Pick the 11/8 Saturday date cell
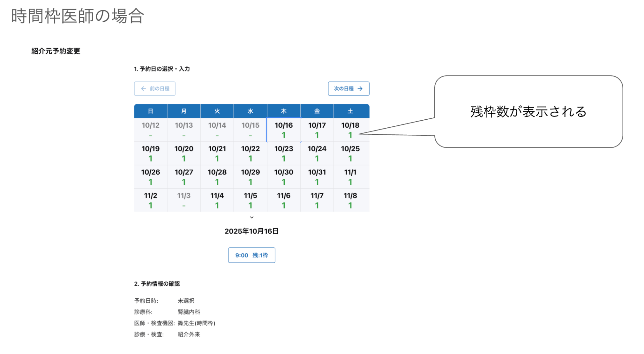Image resolution: width=644 pixels, height=354 pixels. point(350,200)
